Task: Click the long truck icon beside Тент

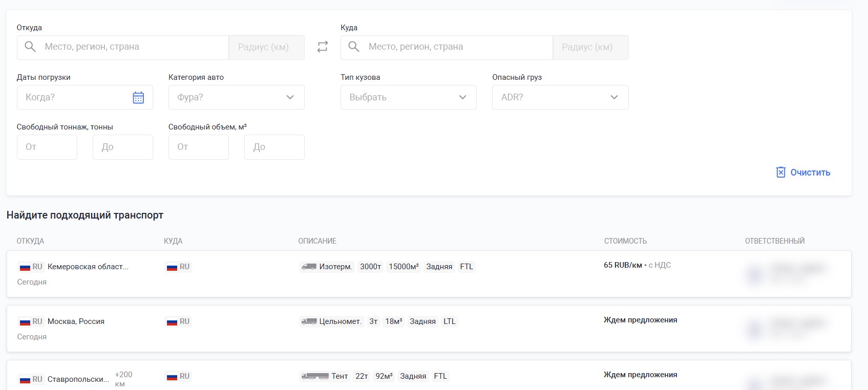Action: point(315,376)
